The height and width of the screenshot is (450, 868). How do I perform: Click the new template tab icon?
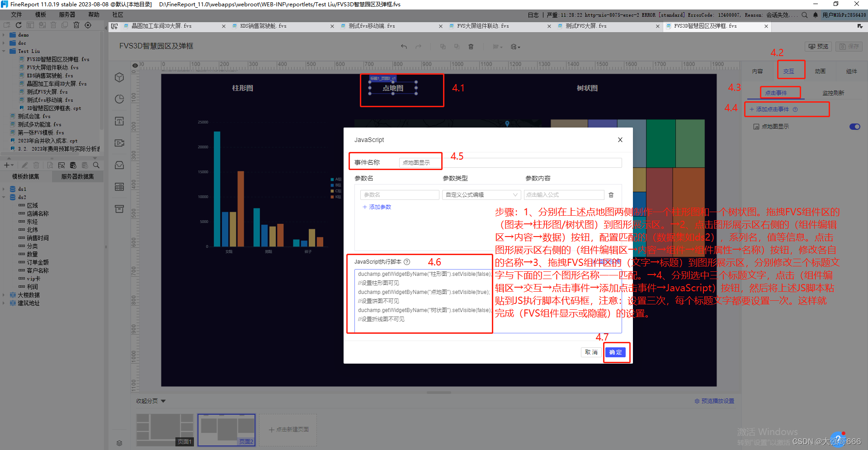[114, 26]
